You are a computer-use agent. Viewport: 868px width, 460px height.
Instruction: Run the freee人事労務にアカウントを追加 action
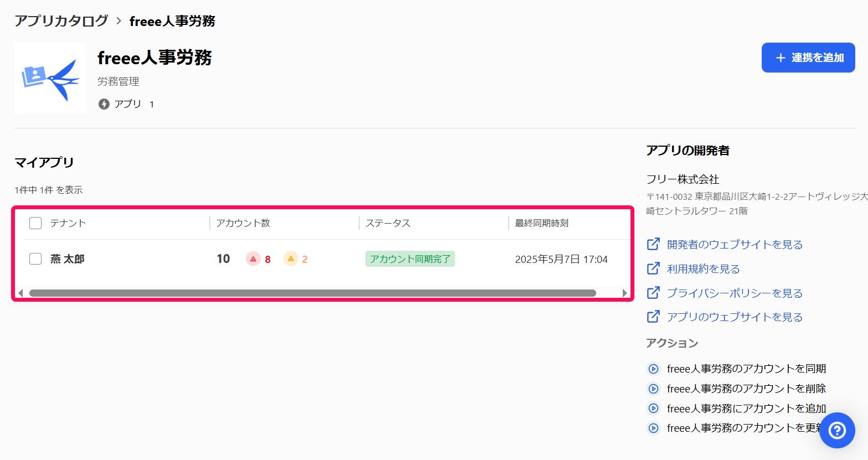pyautogui.click(x=746, y=409)
